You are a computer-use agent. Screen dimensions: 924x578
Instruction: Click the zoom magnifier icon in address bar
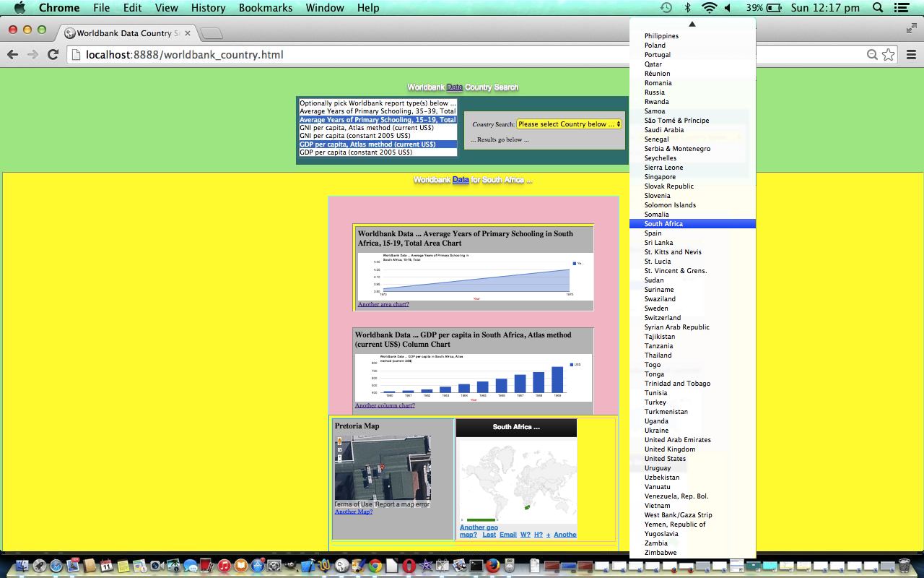point(872,55)
